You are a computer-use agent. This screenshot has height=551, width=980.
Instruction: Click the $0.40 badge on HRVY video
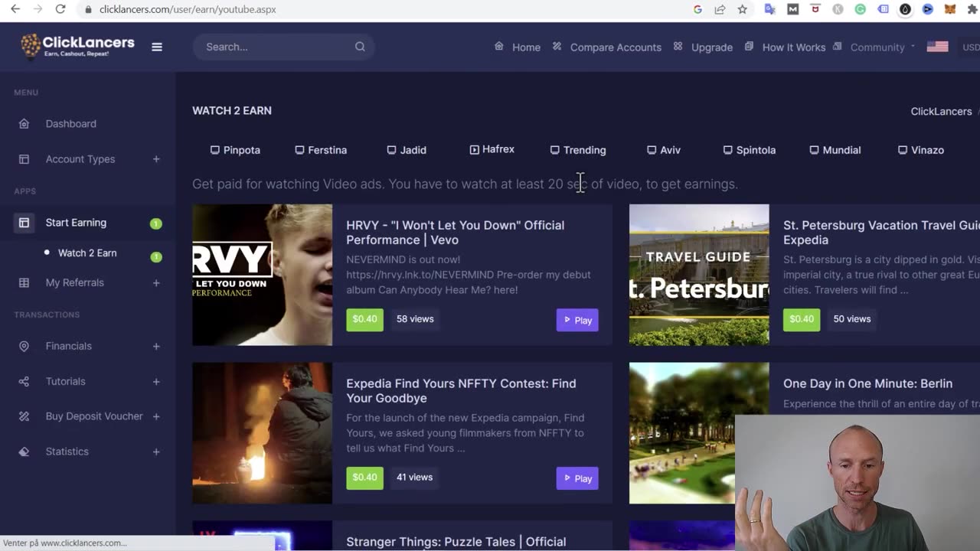tap(364, 319)
